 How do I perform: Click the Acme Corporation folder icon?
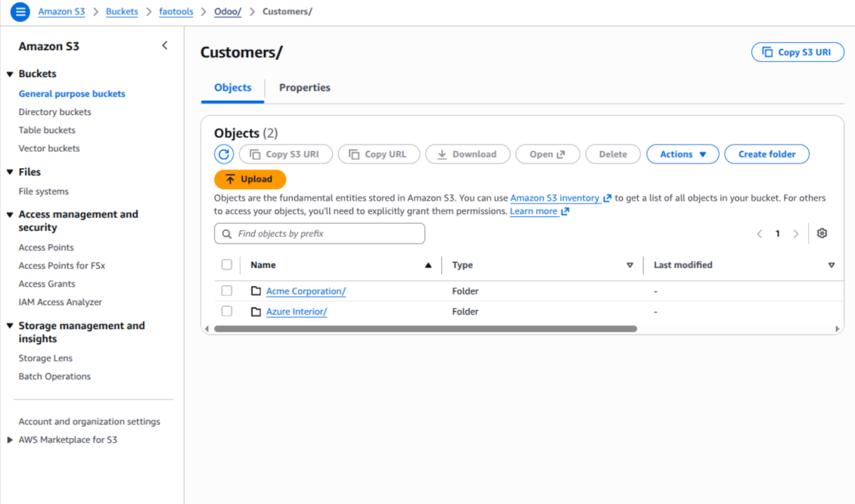click(256, 291)
